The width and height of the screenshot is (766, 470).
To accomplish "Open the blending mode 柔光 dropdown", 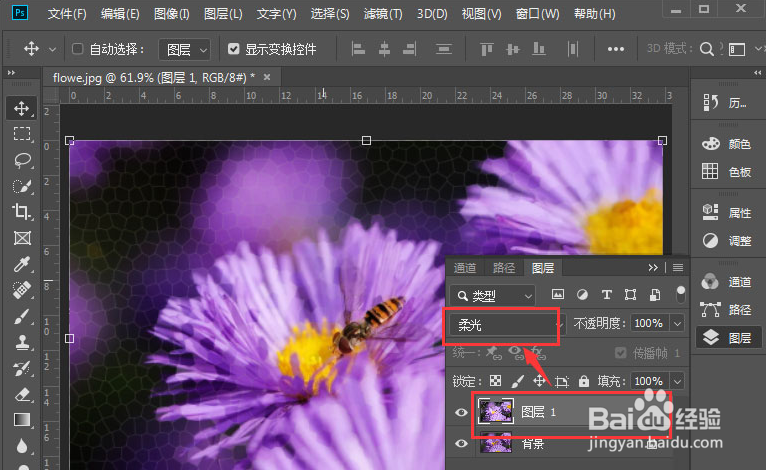I will (x=508, y=324).
